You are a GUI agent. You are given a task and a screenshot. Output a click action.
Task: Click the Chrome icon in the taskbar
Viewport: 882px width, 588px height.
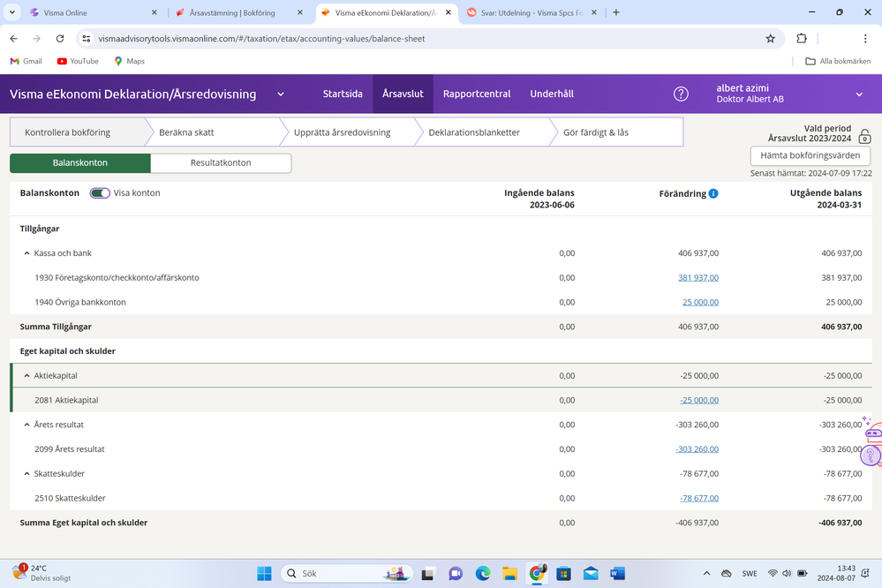coord(537,573)
